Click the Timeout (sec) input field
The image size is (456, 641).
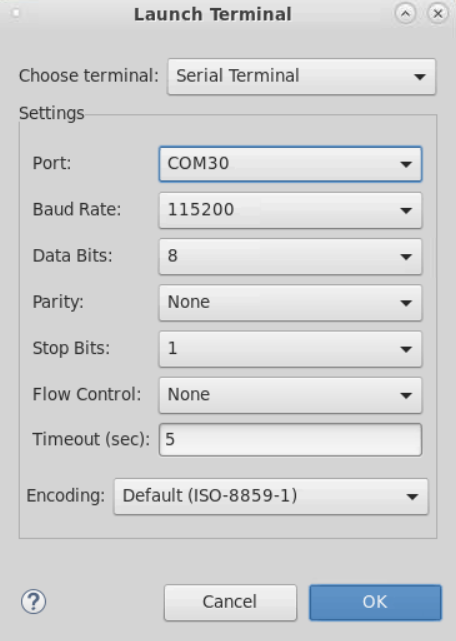click(x=290, y=439)
